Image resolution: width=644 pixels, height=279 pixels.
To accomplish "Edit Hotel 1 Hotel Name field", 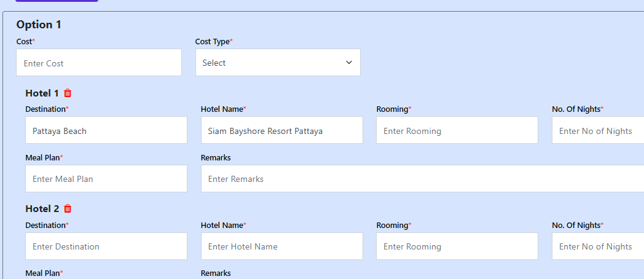I will pos(281,130).
